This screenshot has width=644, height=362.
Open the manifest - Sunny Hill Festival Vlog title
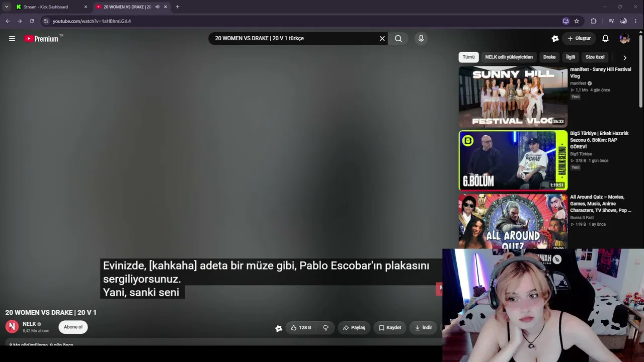pyautogui.click(x=601, y=73)
